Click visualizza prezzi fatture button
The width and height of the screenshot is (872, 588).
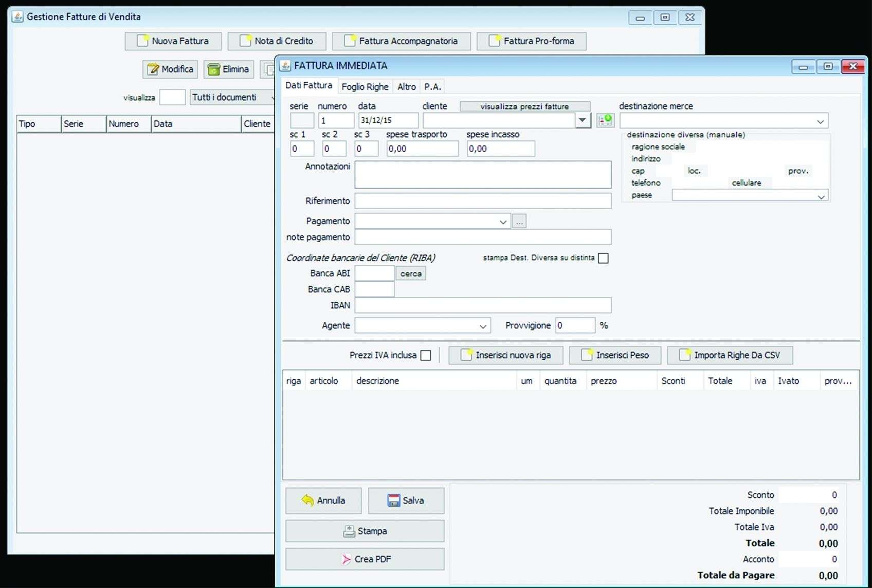pos(524,106)
